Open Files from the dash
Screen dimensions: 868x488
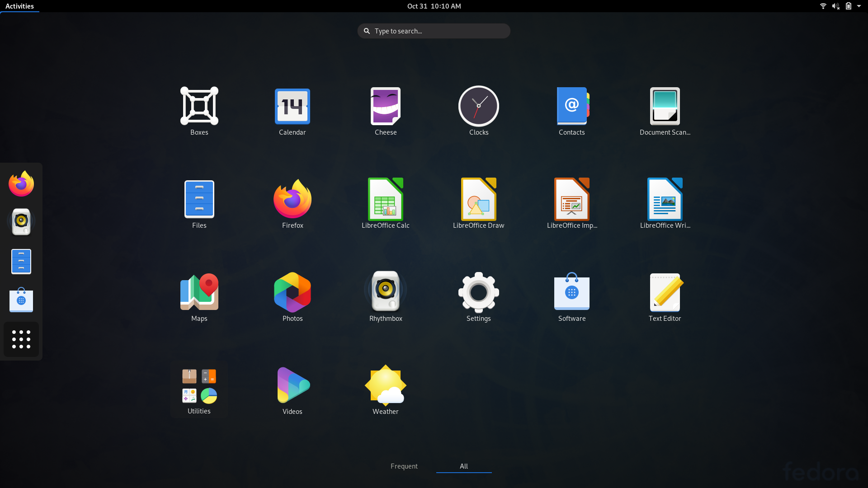pyautogui.click(x=21, y=262)
